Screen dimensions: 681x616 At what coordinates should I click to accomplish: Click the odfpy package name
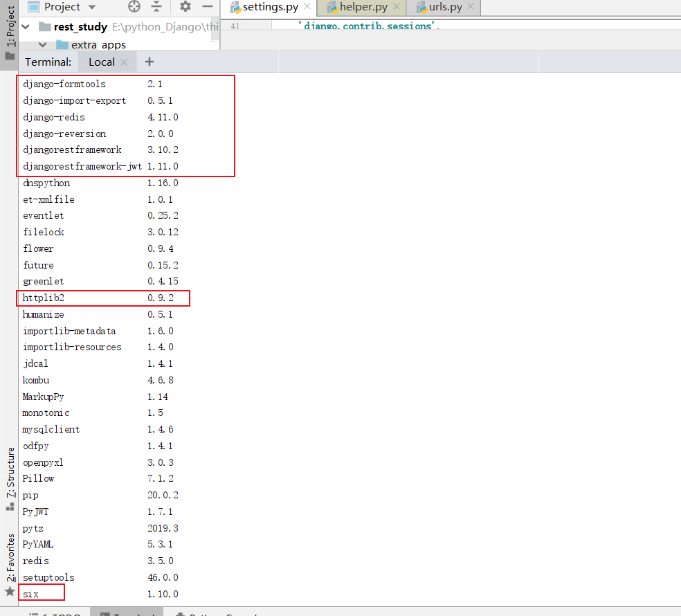click(x=35, y=446)
